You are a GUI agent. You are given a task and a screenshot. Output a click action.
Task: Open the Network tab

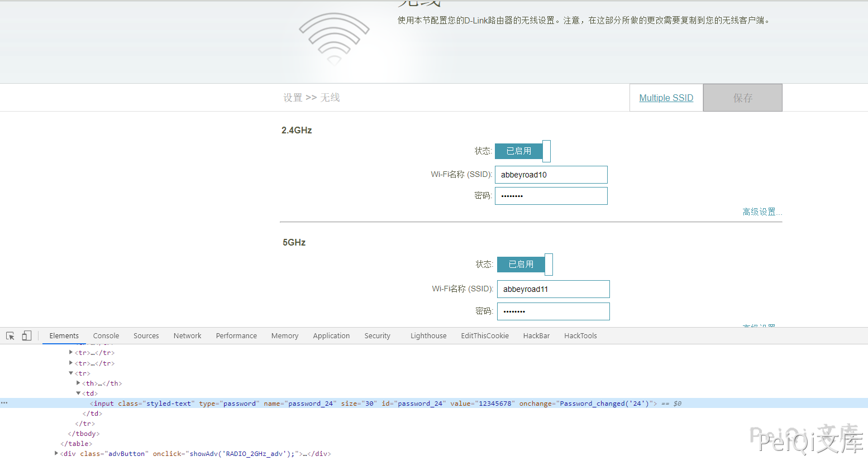pos(187,336)
